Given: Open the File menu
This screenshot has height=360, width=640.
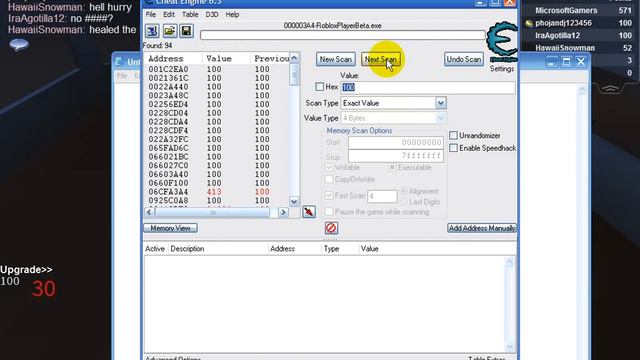Looking at the screenshot, I should (151, 14).
